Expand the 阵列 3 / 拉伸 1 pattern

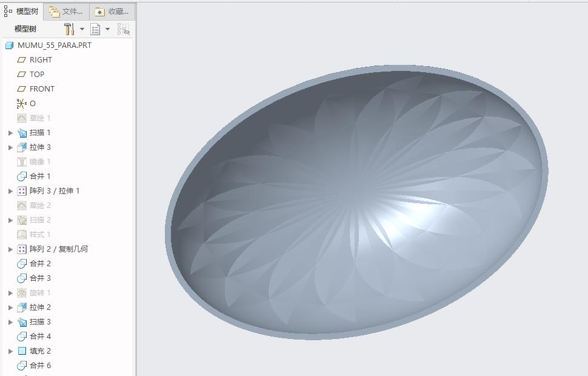pyautogui.click(x=10, y=191)
